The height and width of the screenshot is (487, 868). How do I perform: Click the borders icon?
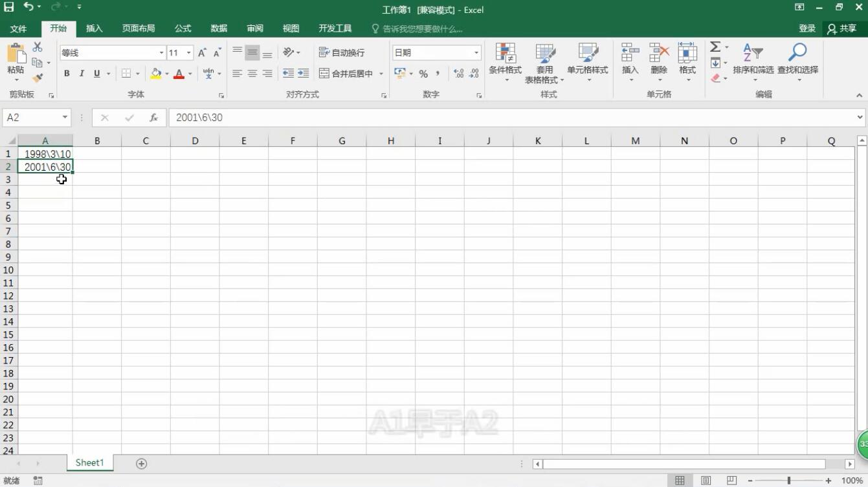[x=127, y=74]
